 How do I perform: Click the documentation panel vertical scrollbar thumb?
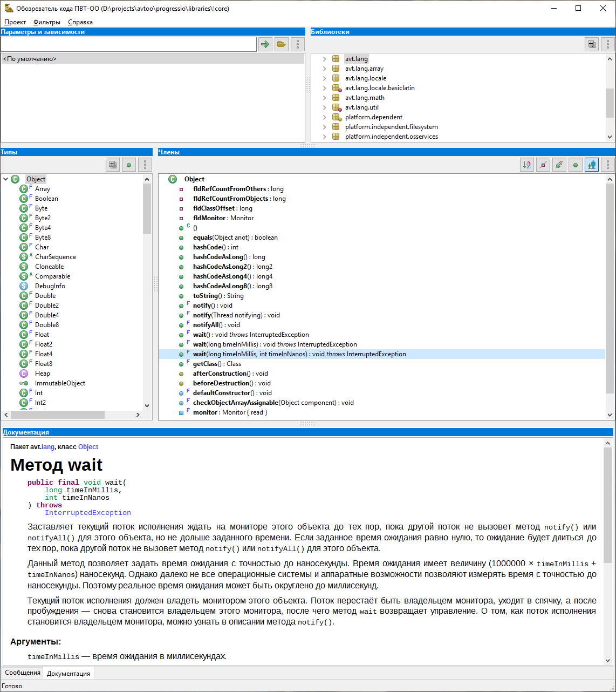click(x=608, y=505)
